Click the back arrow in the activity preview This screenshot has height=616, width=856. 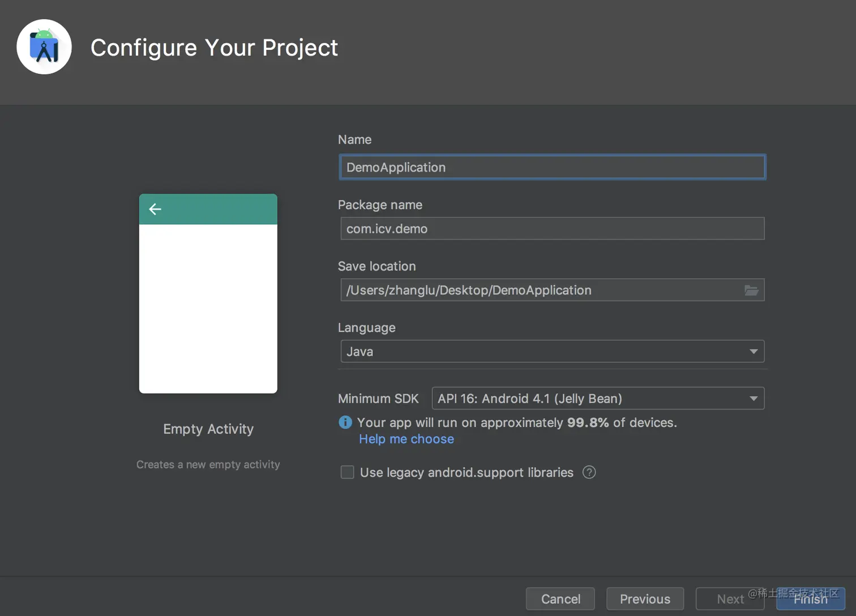(x=155, y=209)
